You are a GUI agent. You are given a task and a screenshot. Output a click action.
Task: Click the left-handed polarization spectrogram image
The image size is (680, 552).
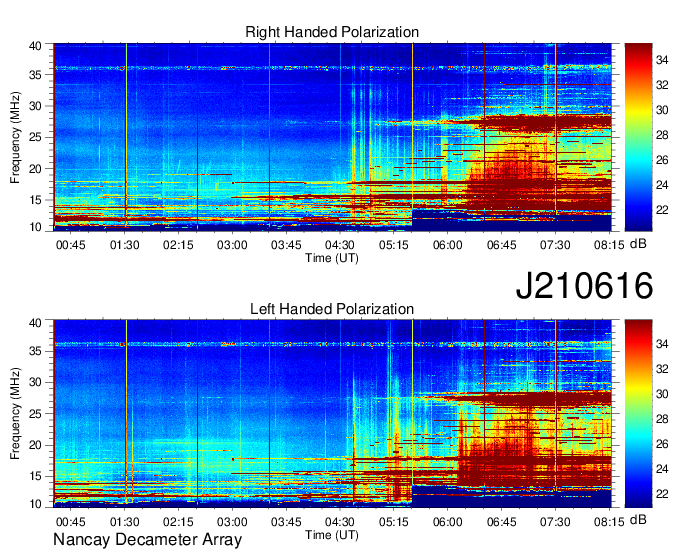click(332, 414)
